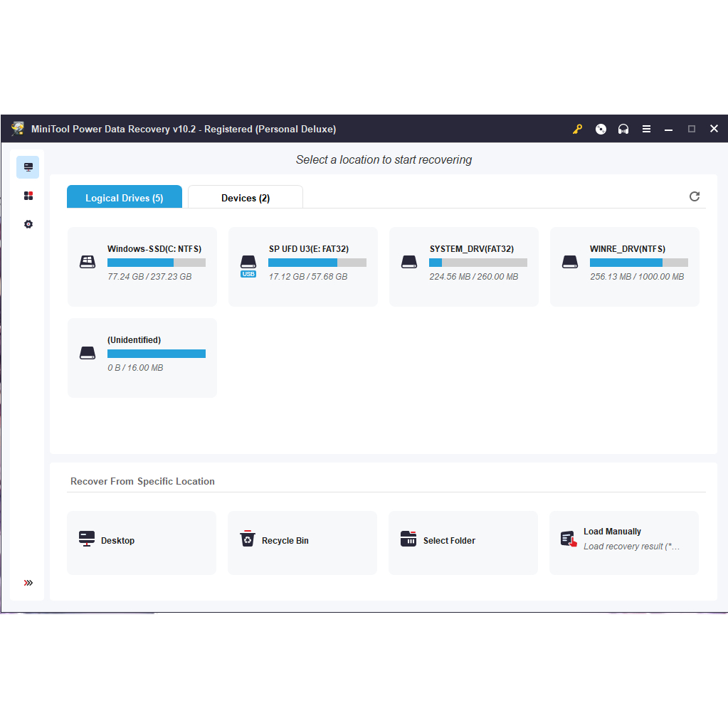Click SP UFD U3 usage bar
Image resolution: width=728 pixels, height=728 pixels.
(317, 263)
